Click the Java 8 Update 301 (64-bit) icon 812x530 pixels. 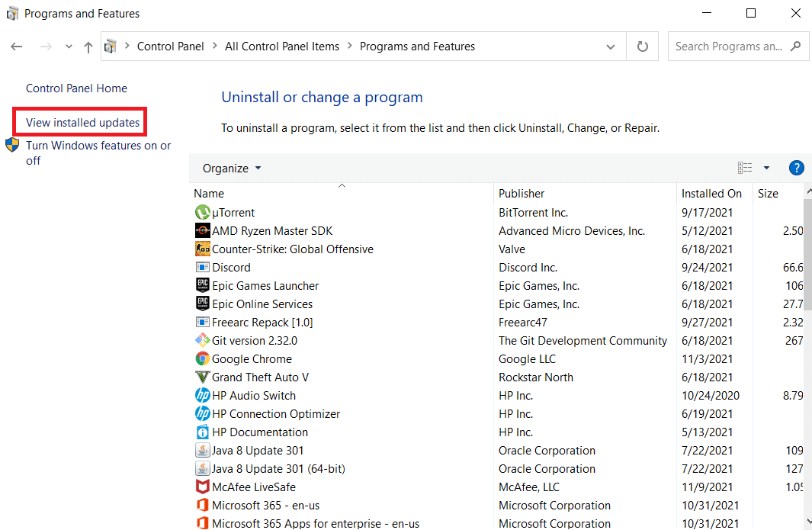(x=203, y=468)
